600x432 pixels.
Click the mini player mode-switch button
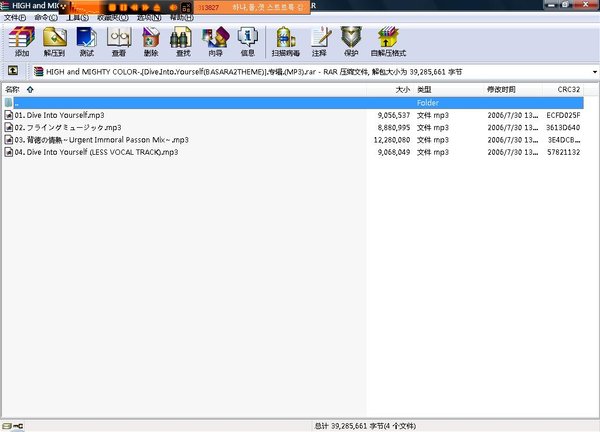point(186,7)
